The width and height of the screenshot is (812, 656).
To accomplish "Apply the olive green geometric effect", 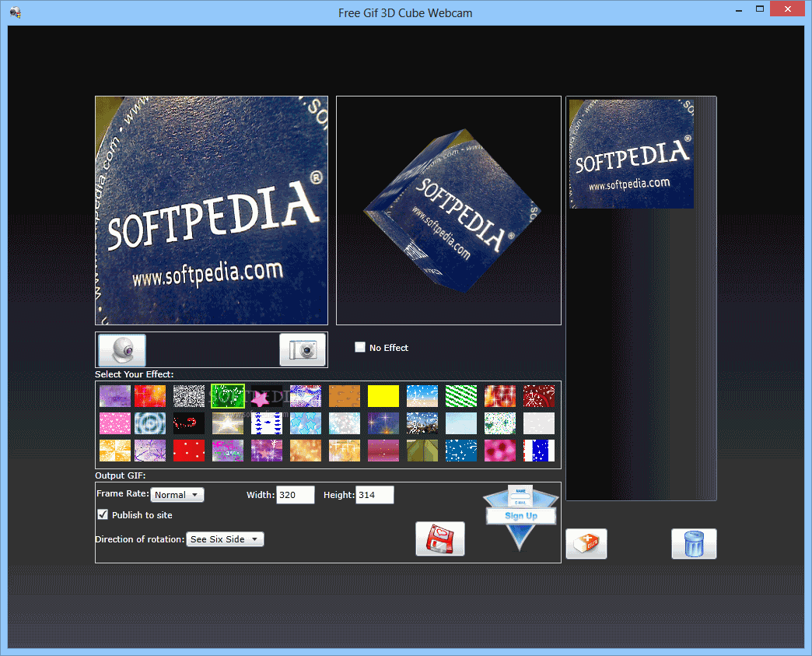I will (x=422, y=451).
